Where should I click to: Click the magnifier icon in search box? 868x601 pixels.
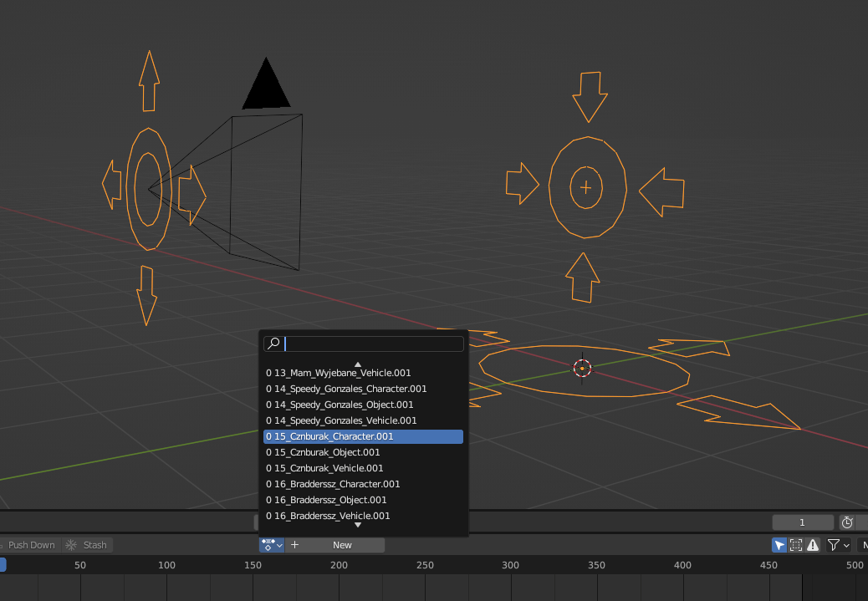(x=273, y=344)
